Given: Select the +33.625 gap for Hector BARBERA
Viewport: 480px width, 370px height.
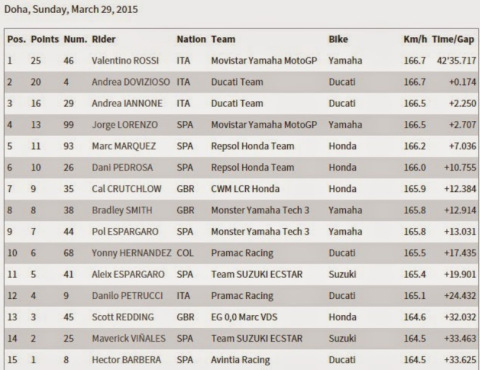Looking at the screenshot, I should click(460, 360).
